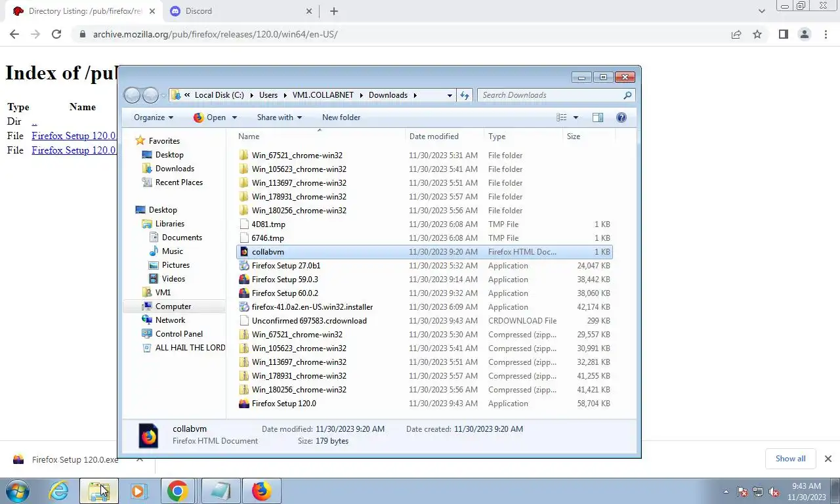Launch Firefox from the taskbar
This screenshot has height=504, width=840.
261,491
